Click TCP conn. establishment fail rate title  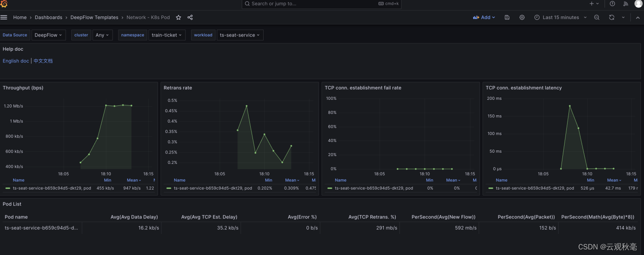(363, 88)
